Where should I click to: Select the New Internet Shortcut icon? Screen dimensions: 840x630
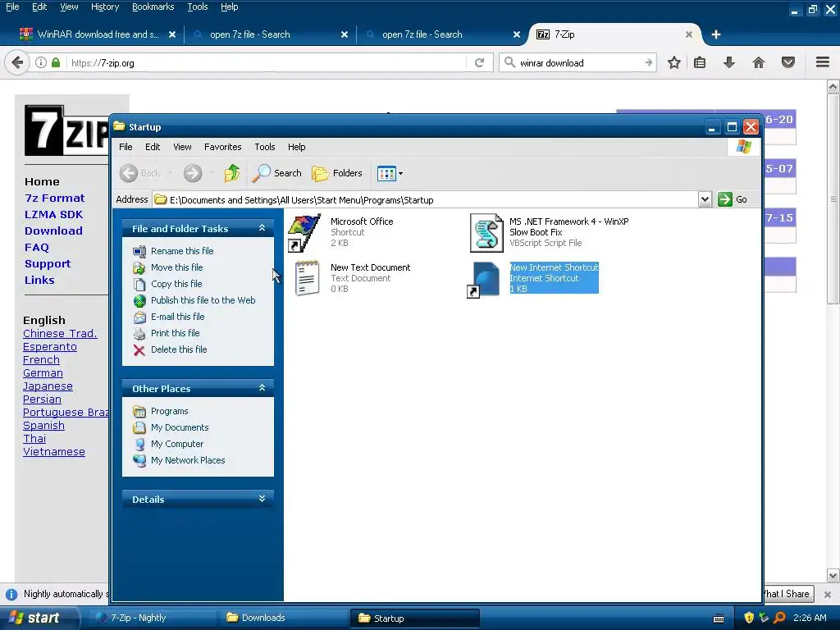[x=485, y=279]
